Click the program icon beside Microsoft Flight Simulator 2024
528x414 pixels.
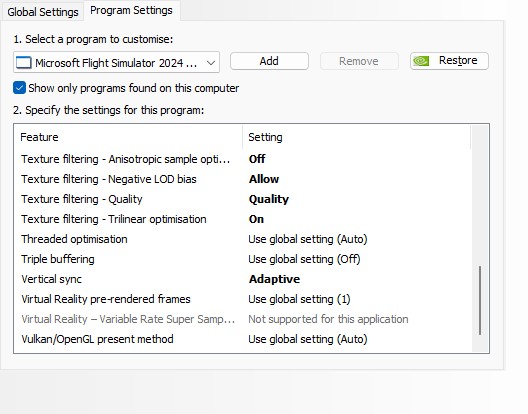(x=24, y=63)
